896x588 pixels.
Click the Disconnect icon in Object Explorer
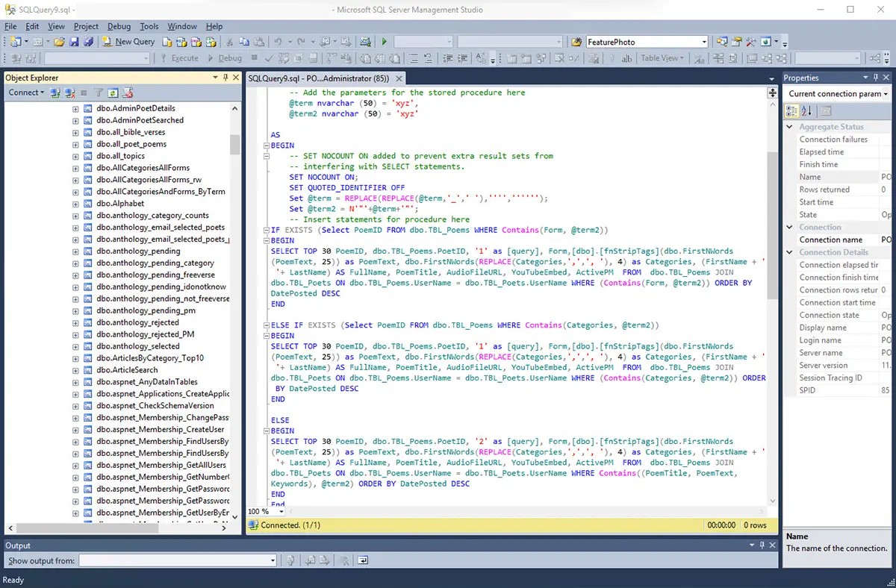pyautogui.click(x=69, y=93)
